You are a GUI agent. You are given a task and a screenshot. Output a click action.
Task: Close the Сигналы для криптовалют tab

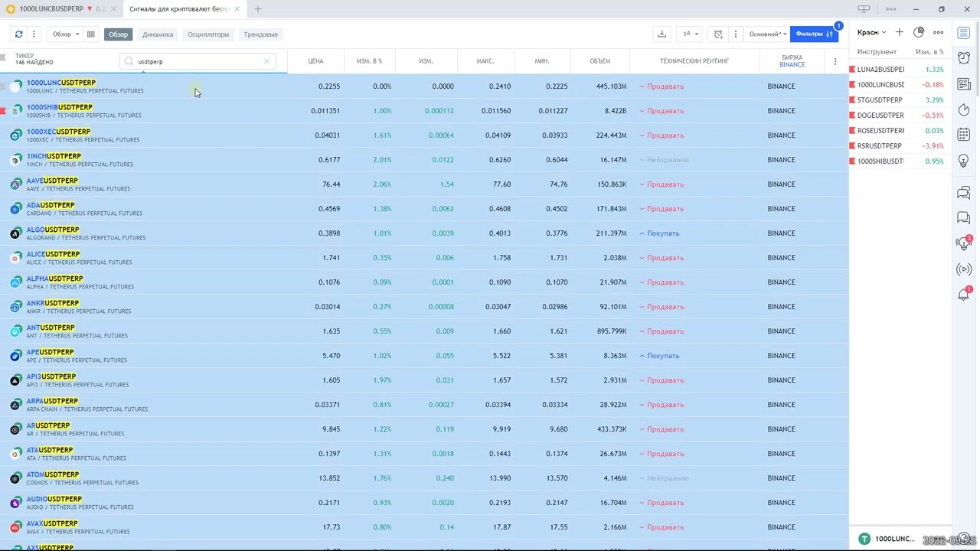tap(237, 9)
